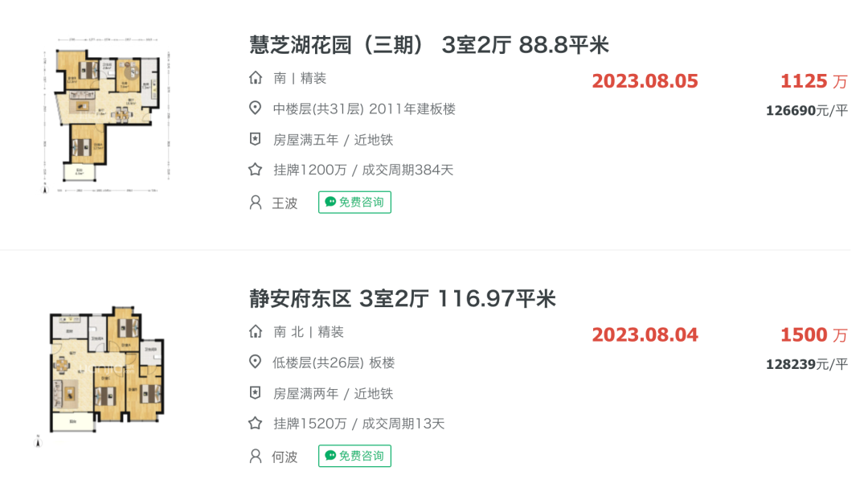
Task: Click the house orientation icon beside 南 | 精装
Action: click(x=256, y=77)
